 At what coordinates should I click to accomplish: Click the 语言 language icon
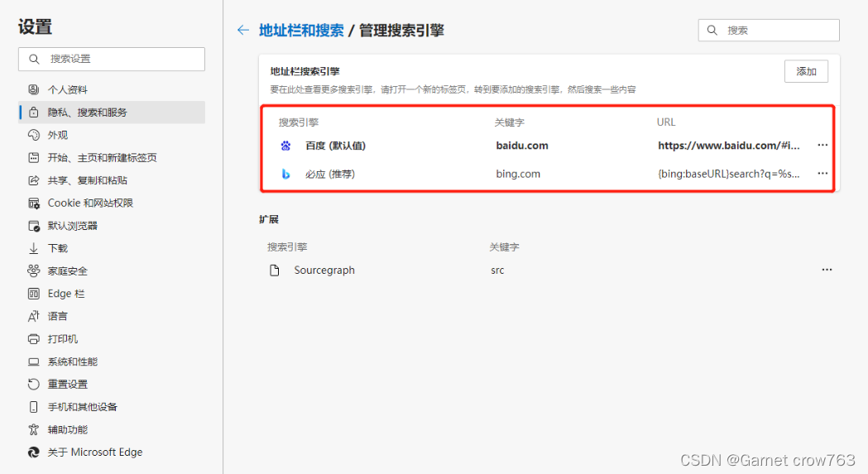point(34,316)
